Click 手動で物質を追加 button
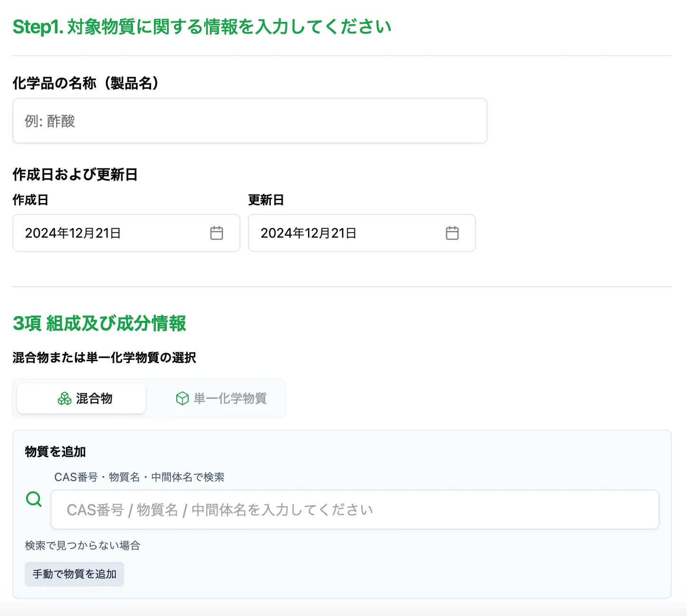687x616 pixels. (x=74, y=574)
